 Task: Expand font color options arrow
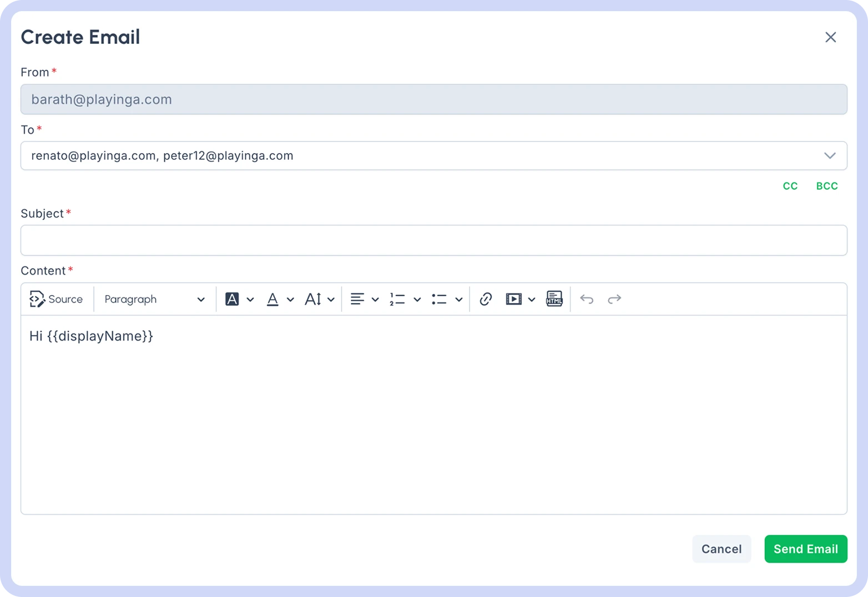pyautogui.click(x=290, y=300)
